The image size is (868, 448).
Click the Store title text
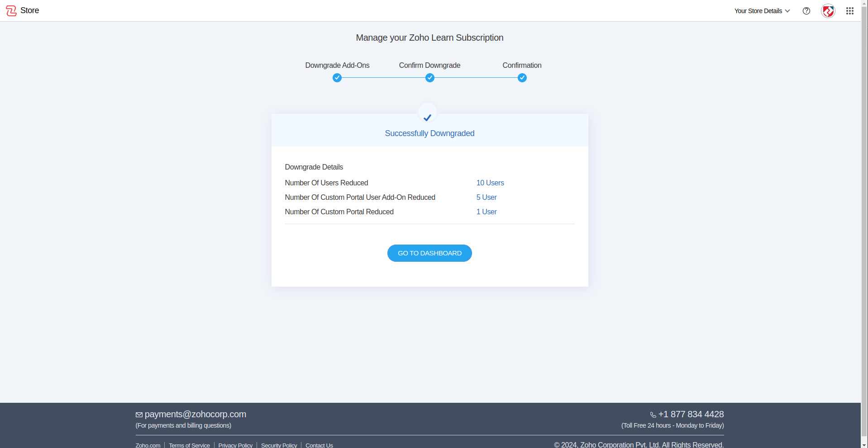click(30, 10)
